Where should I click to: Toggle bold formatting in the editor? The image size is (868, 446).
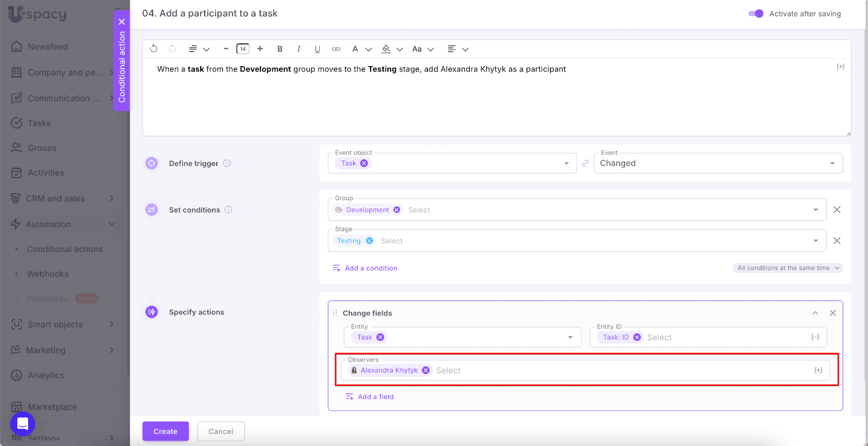click(x=280, y=49)
